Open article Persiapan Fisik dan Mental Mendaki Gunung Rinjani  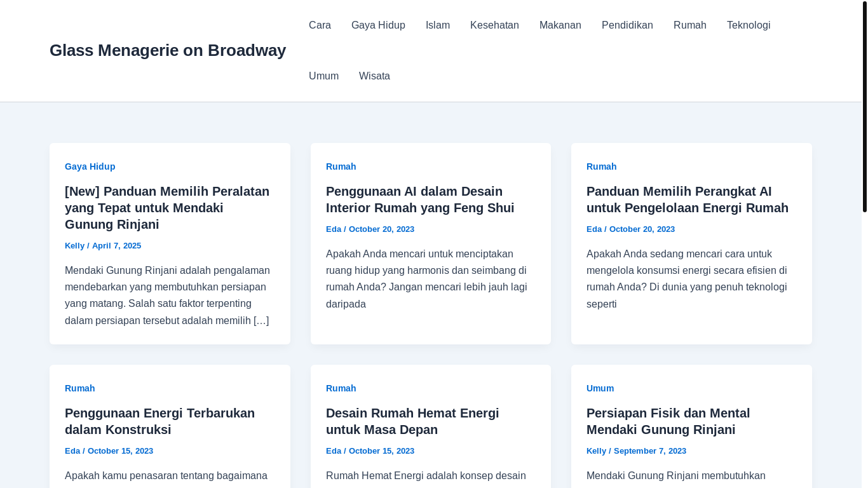coord(668,421)
